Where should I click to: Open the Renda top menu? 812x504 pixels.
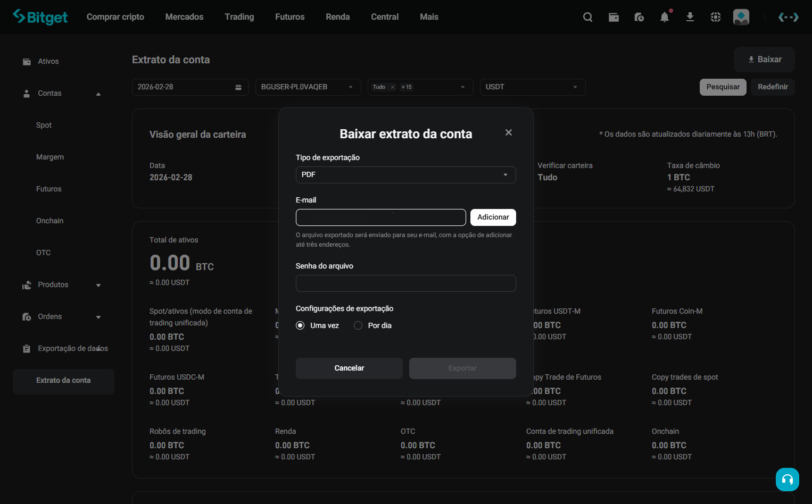(338, 17)
